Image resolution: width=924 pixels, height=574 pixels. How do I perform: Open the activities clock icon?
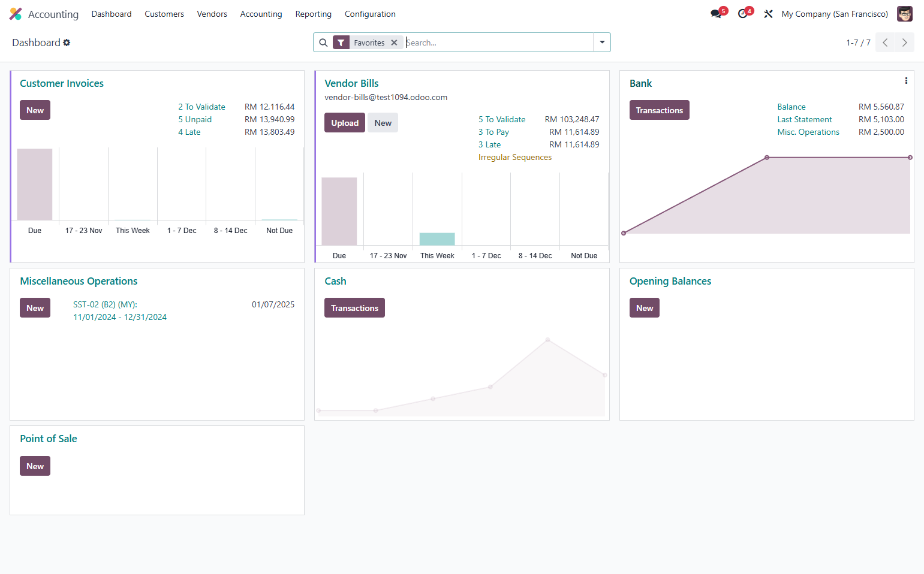pos(742,14)
